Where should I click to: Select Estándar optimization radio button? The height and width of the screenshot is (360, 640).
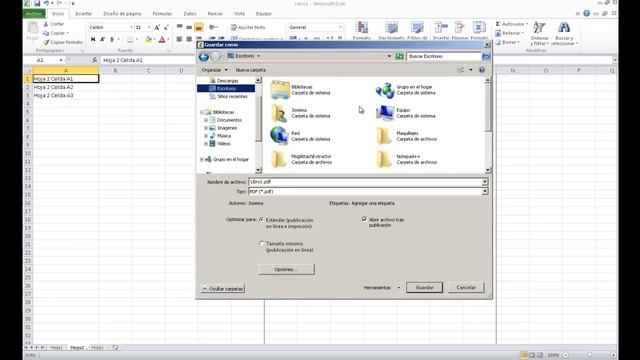pos(262,220)
